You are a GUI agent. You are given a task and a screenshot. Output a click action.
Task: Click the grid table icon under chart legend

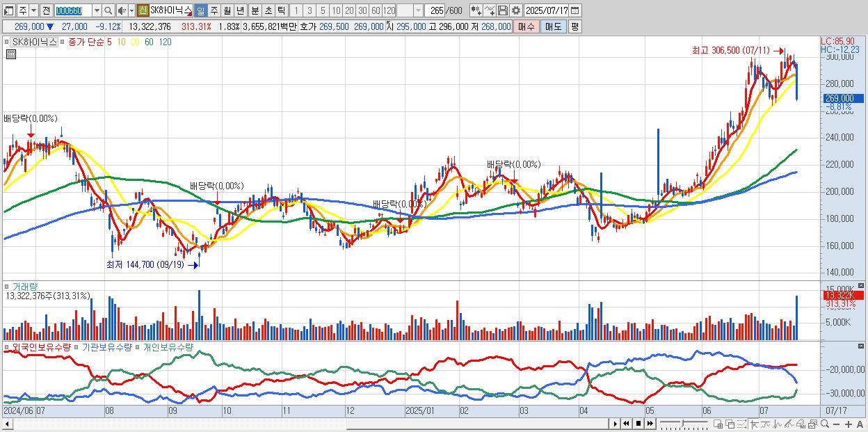click(10, 54)
